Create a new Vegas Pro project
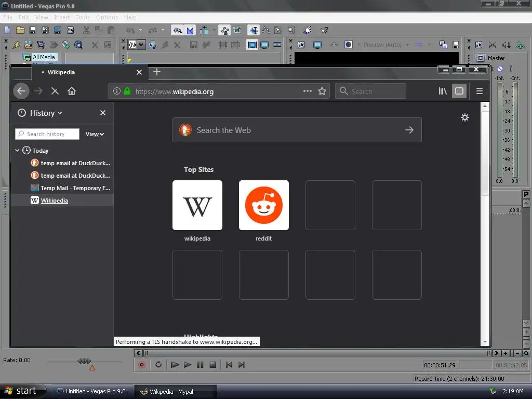 tap(7, 30)
